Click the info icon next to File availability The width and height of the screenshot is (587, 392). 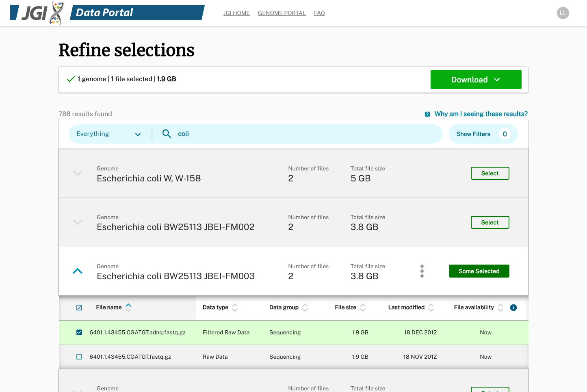click(x=513, y=308)
